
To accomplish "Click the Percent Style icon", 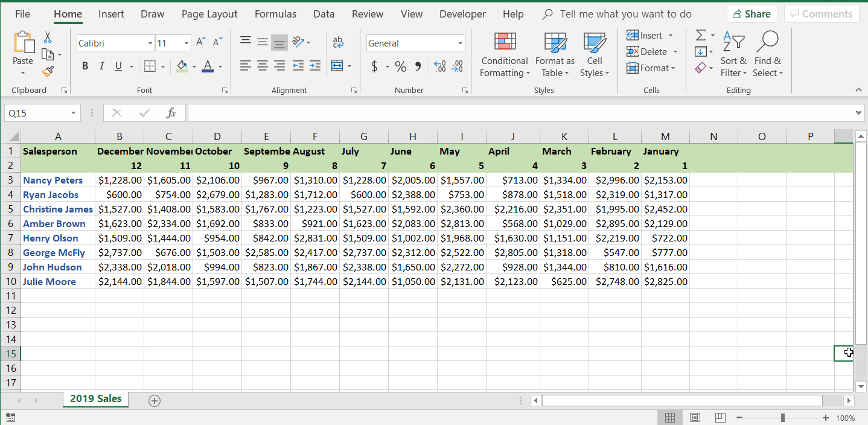I will point(401,66).
